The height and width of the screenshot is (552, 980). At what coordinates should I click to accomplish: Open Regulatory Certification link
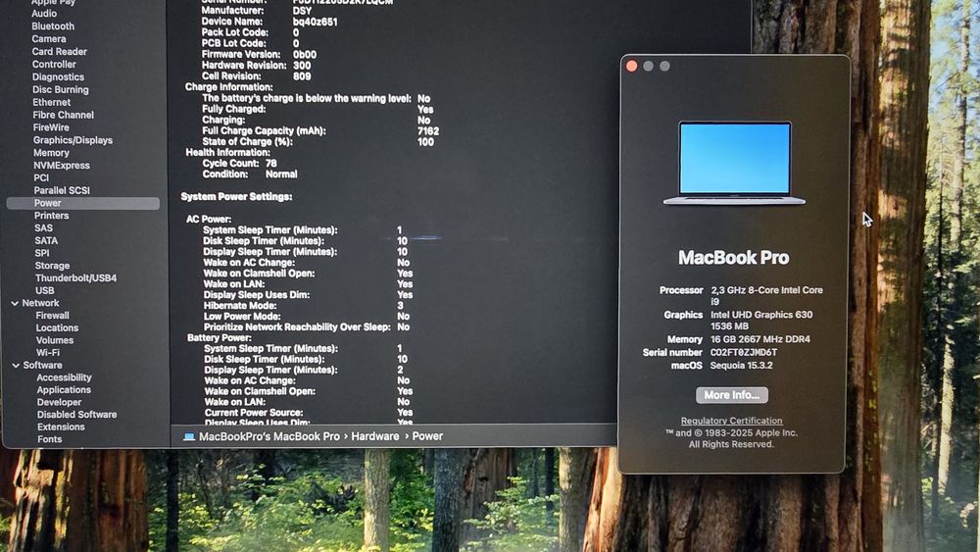[x=731, y=421]
